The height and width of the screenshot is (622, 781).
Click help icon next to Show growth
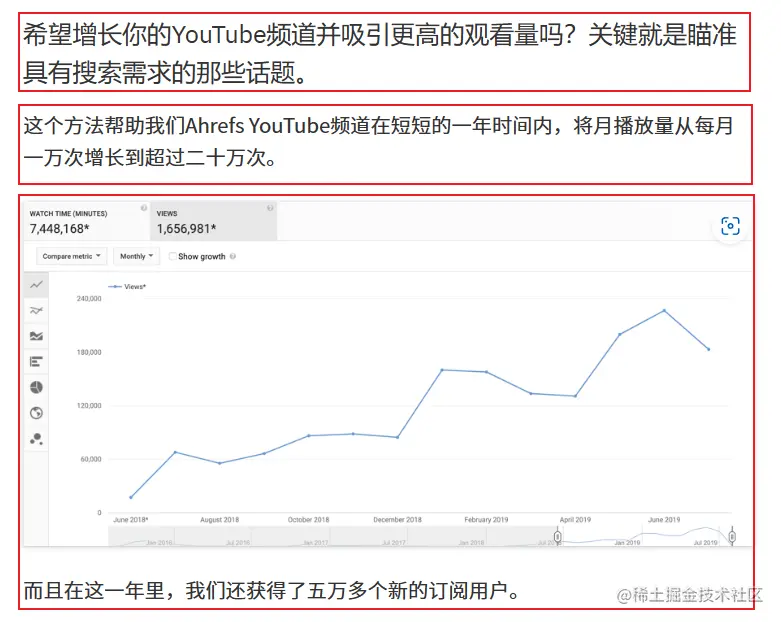[233, 256]
